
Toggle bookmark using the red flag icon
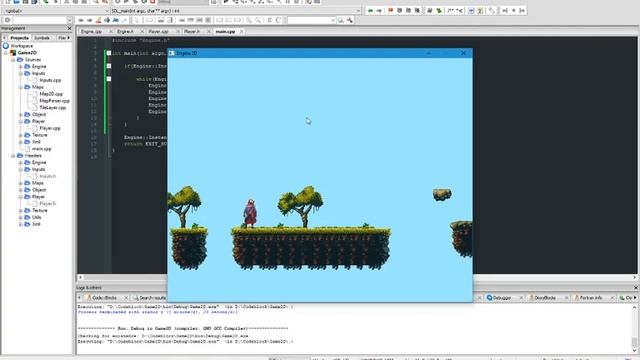391,11
